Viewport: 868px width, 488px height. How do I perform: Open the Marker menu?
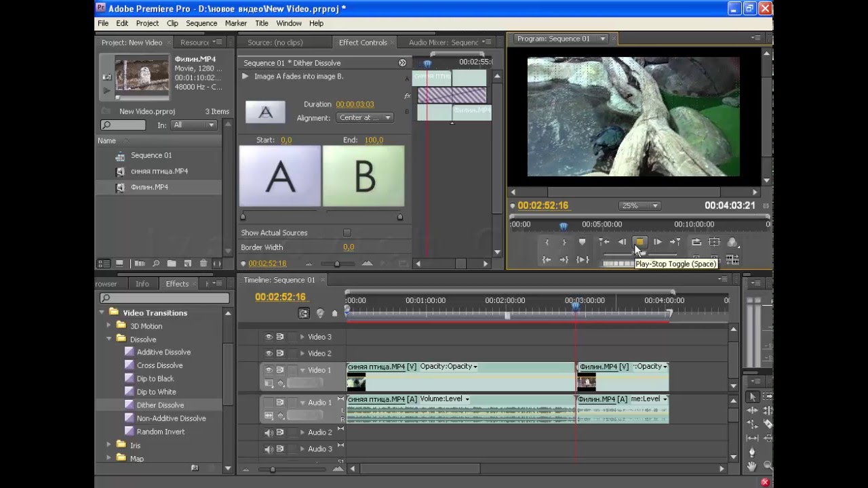pos(236,23)
